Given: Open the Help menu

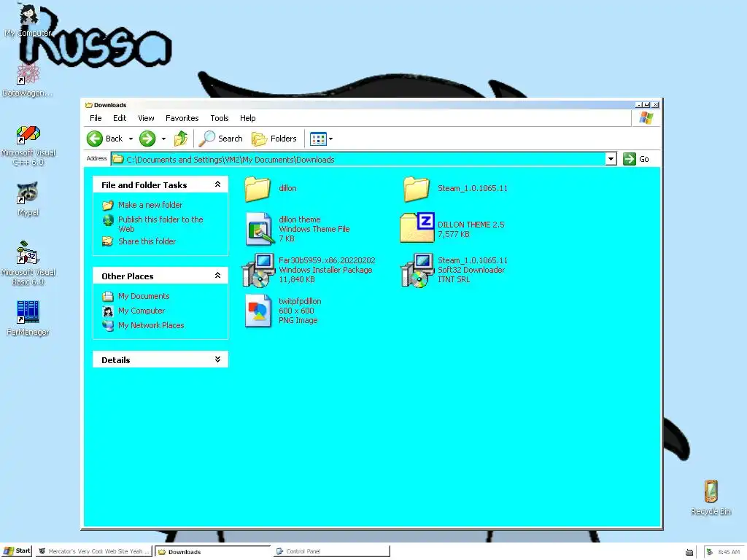Looking at the screenshot, I should click(x=248, y=118).
